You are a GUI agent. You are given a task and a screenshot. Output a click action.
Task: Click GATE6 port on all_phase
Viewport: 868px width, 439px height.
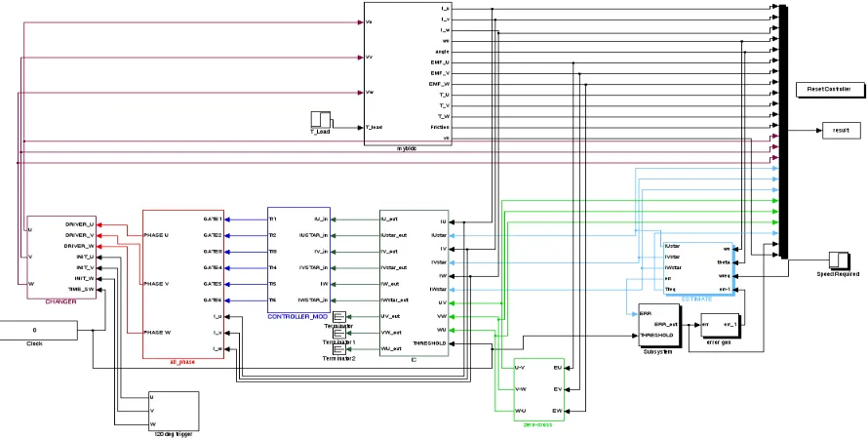[x=214, y=300]
